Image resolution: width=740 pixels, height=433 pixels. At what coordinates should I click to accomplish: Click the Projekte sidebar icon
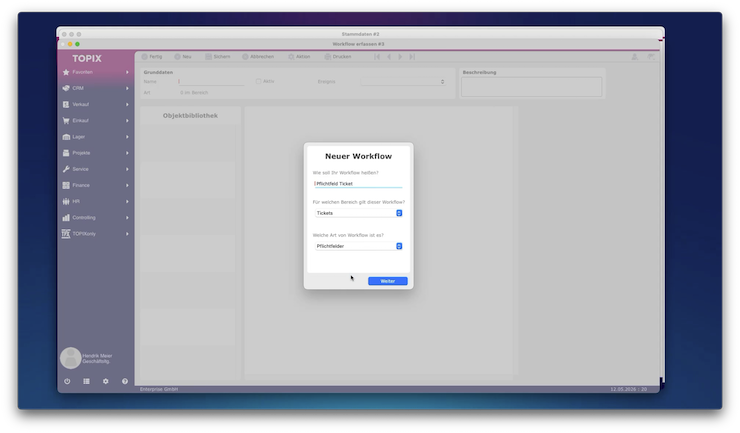tap(66, 153)
